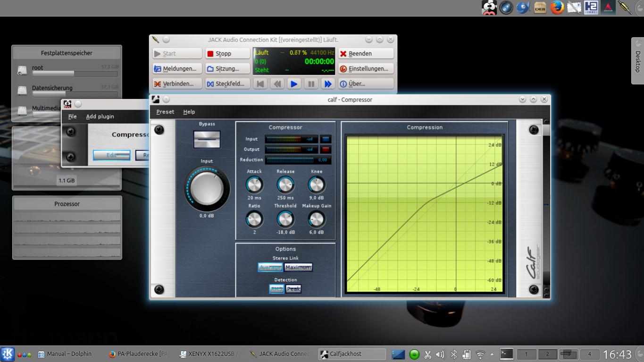Open the Help menu in Compressor

click(189, 112)
